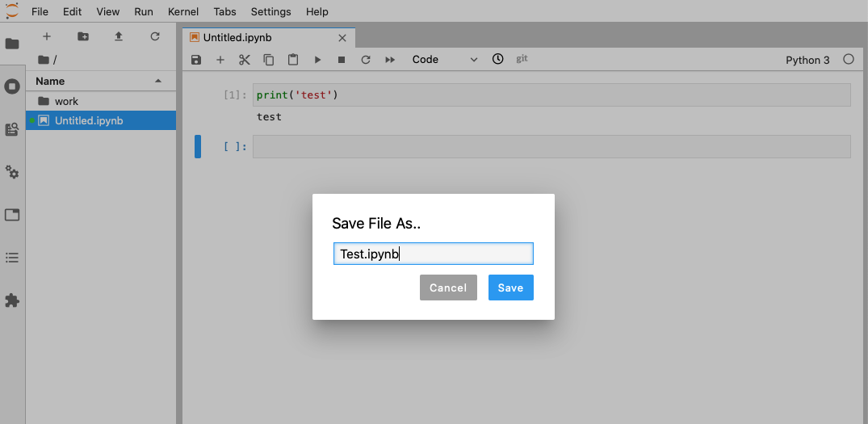
Task: Cancel the Save File As dialog
Action: click(448, 288)
